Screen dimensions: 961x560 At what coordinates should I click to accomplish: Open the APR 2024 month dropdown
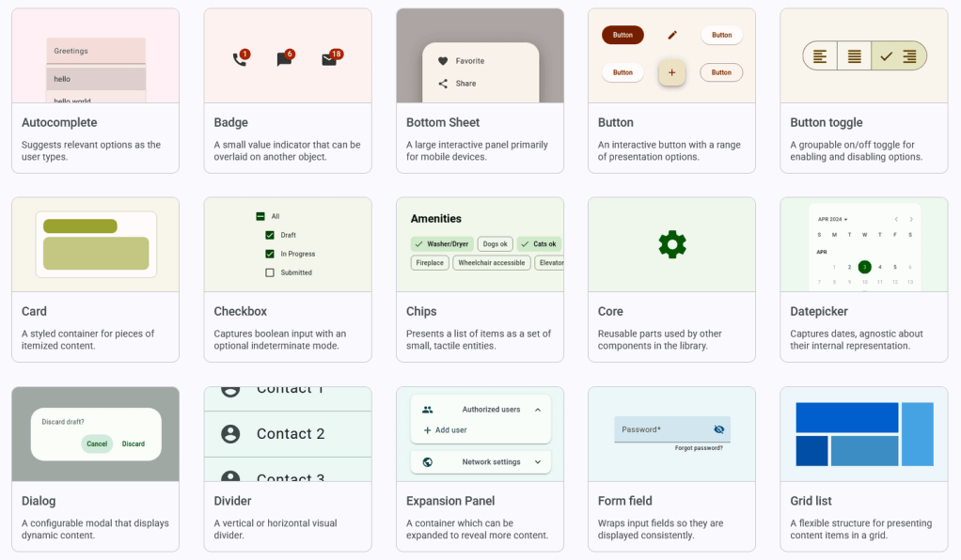click(831, 219)
